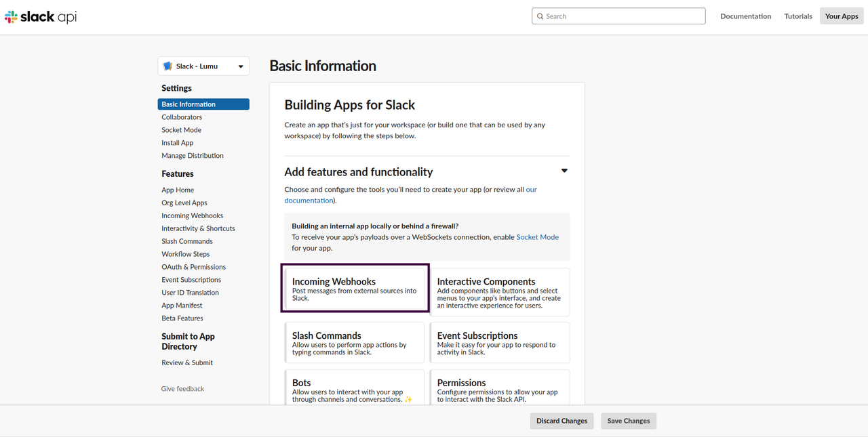This screenshot has height=437, width=868.
Task: Go to the Tutorials page
Action: pos(797,16)
